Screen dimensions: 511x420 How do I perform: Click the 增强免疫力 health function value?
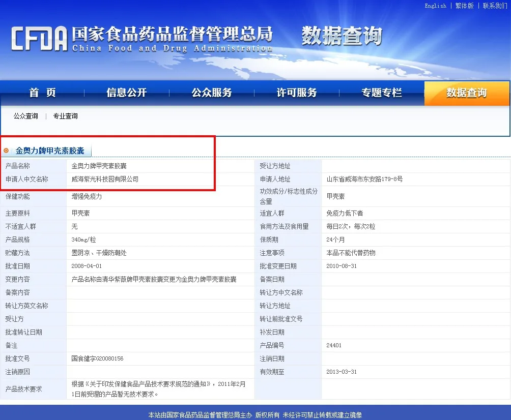click(x=87, y=196)
